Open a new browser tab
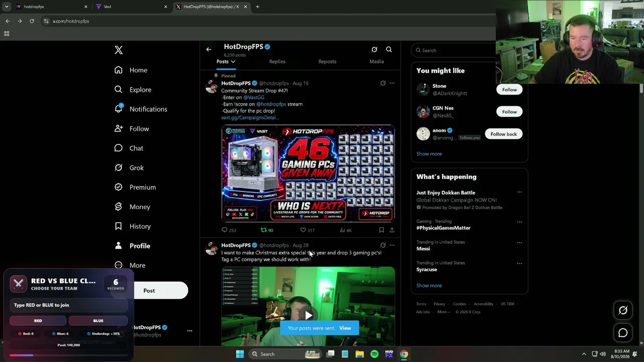Image resolution: width=644 pixels, height=362 pixels. pos(258,7)
